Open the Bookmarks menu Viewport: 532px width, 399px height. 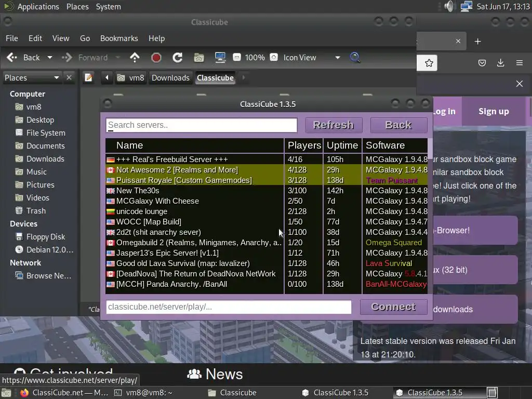click(x=119, y=38)
